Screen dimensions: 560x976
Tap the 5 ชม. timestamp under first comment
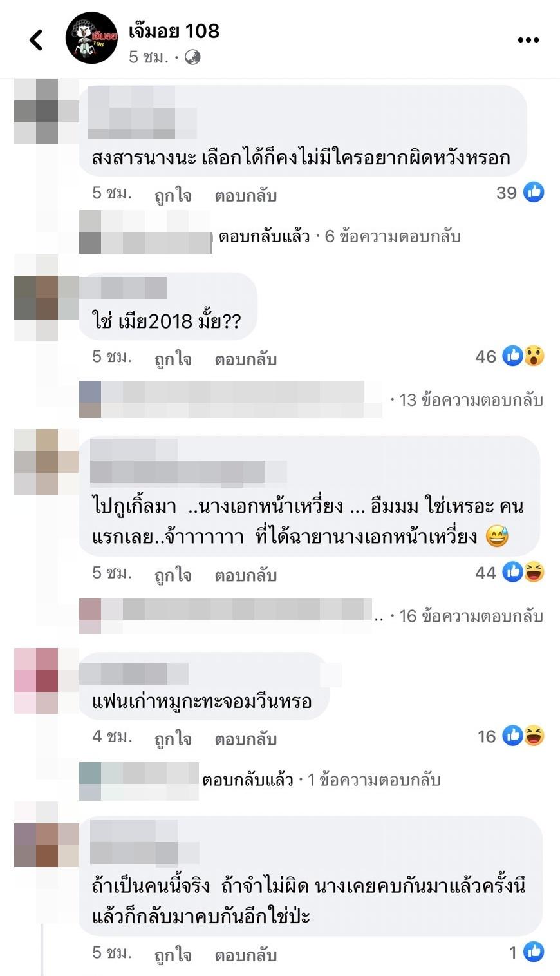(112, 193)
